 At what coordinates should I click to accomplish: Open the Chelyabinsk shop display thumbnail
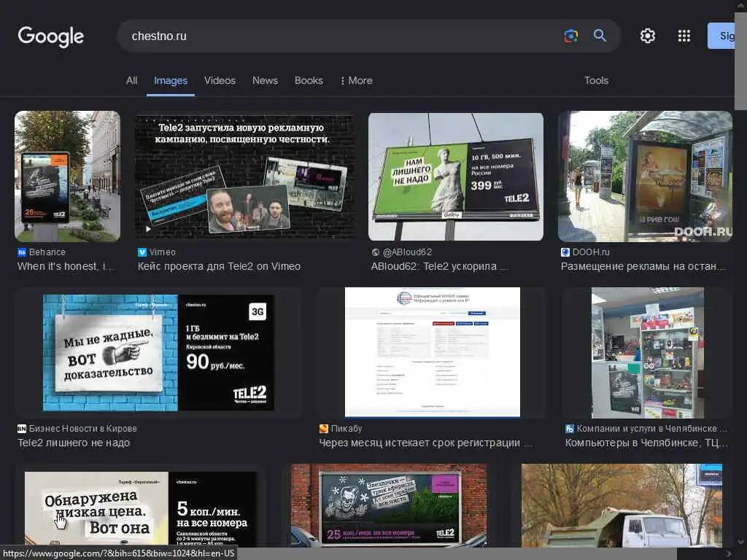click(x=648, y=352)
